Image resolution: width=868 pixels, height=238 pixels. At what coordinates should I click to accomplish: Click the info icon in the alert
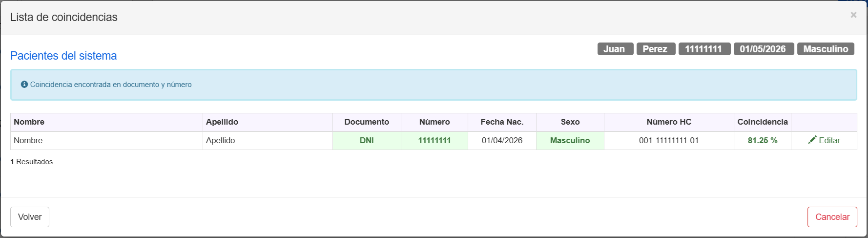coord(24,85)
